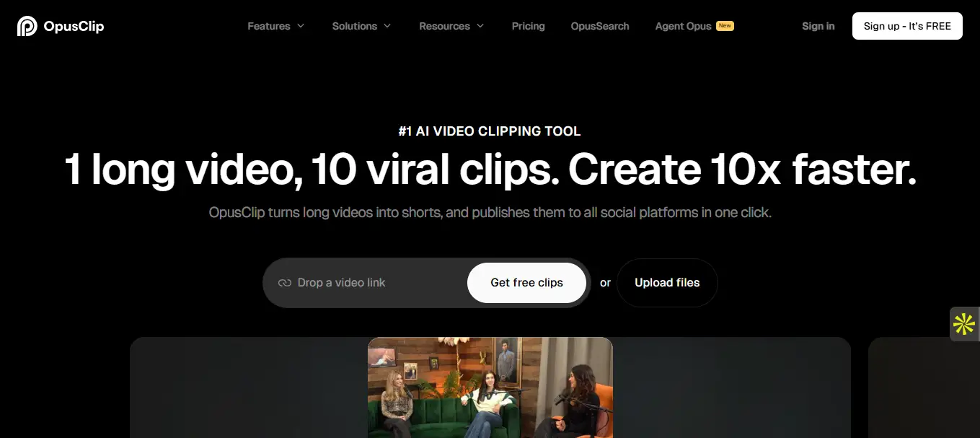Expand the Features dropdown menu

click(x=275, y=26)
